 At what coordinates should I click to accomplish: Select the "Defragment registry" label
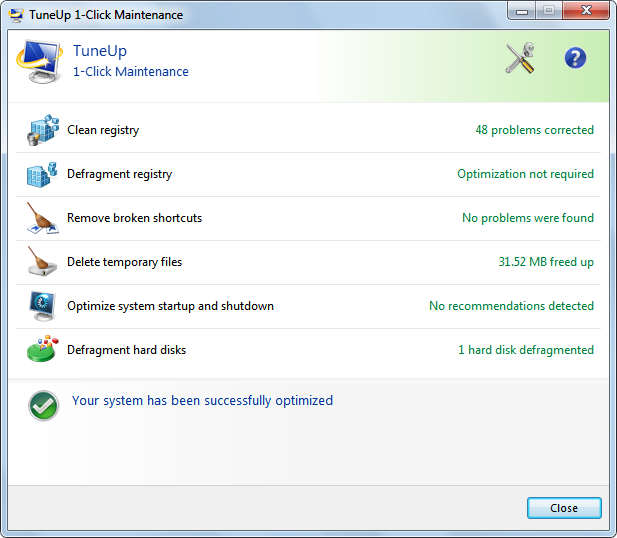tap(120, 174)
